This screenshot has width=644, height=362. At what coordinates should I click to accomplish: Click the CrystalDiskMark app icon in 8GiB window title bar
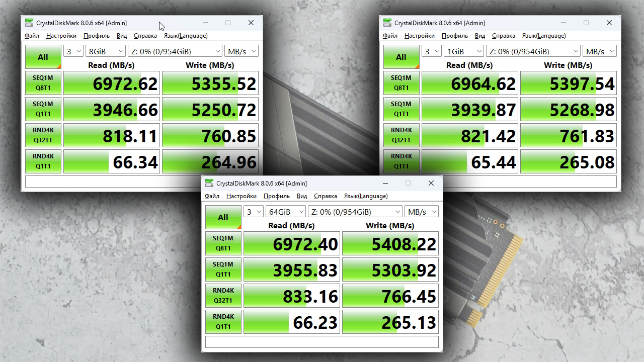coord(29,23)
